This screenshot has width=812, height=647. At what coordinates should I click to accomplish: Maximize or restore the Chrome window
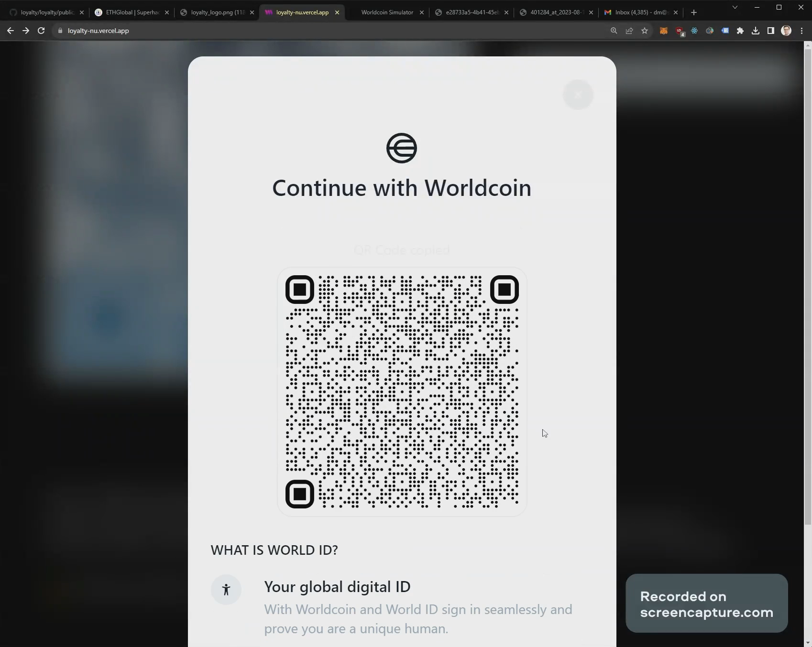point(779,7)
